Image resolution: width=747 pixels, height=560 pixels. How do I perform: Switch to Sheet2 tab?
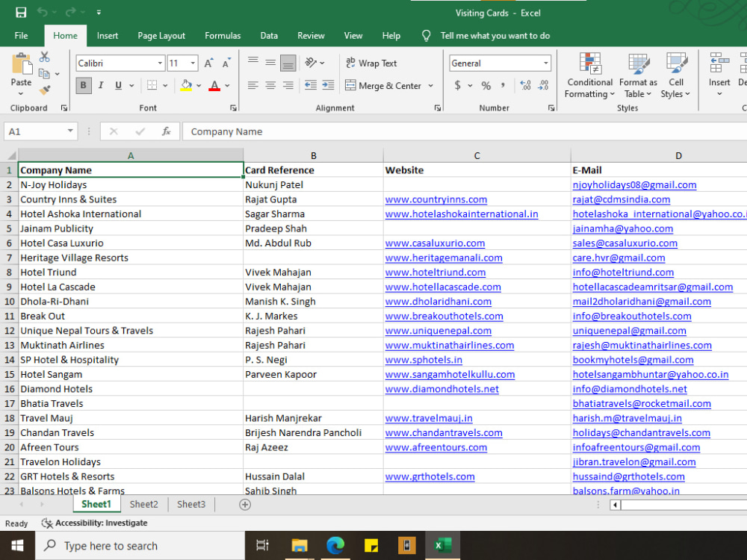143,504
